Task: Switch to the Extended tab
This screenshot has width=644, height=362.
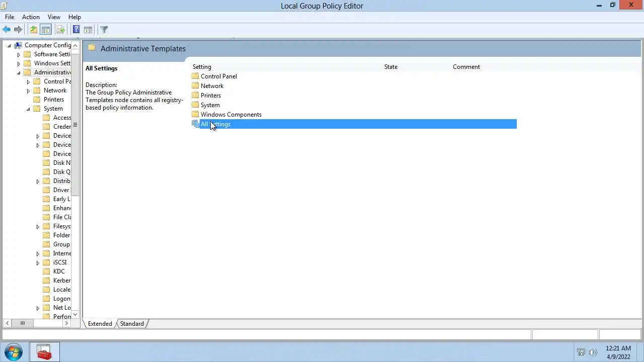Action: (100, 324)
